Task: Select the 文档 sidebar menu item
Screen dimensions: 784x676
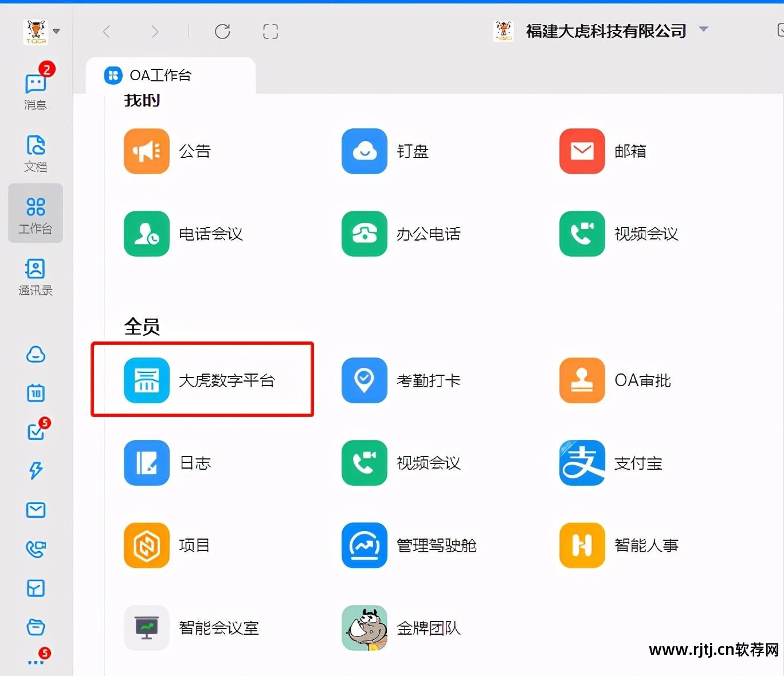Action: click(36, 153)
